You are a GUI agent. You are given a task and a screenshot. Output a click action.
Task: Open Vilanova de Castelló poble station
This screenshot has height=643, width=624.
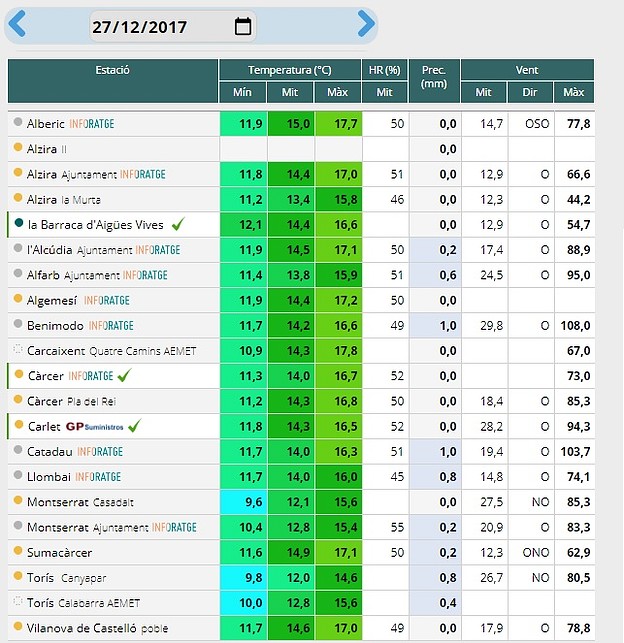[x=98, y=628]
